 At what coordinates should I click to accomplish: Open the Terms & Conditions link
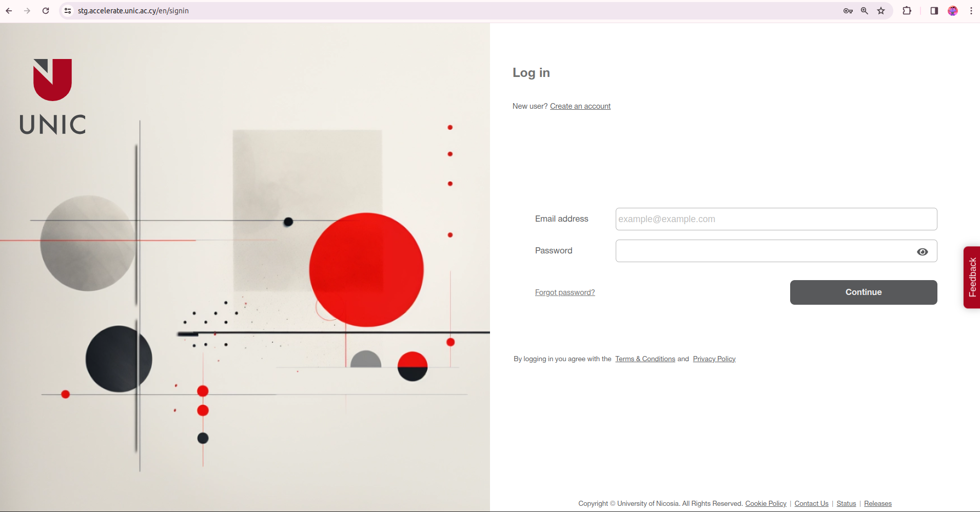(645, 359)
